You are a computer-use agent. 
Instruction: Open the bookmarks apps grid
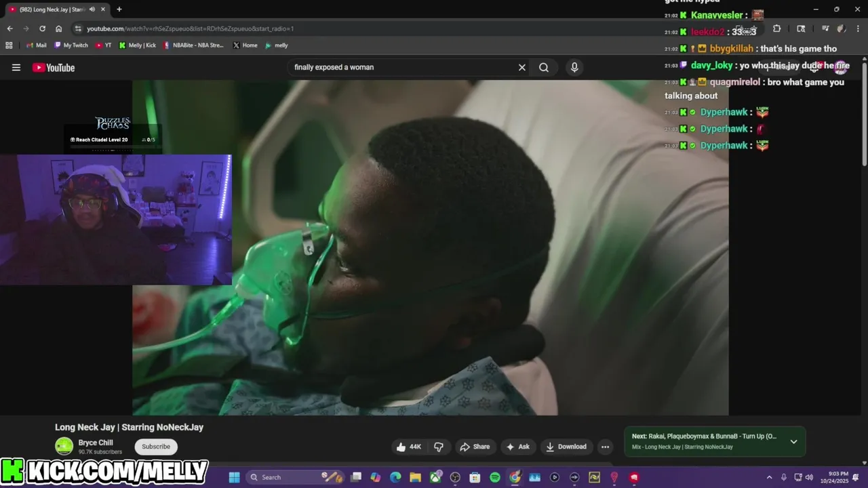click(9, 45)
